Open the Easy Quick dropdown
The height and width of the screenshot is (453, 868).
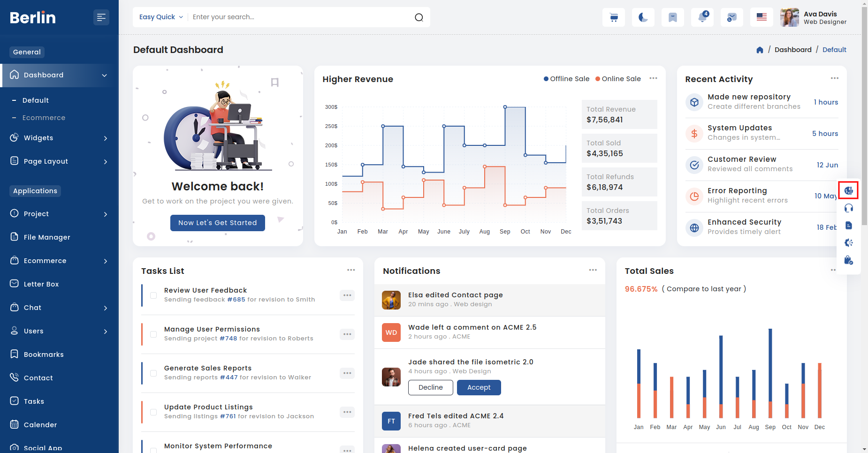pyautogui.click(x=161, y=17)
